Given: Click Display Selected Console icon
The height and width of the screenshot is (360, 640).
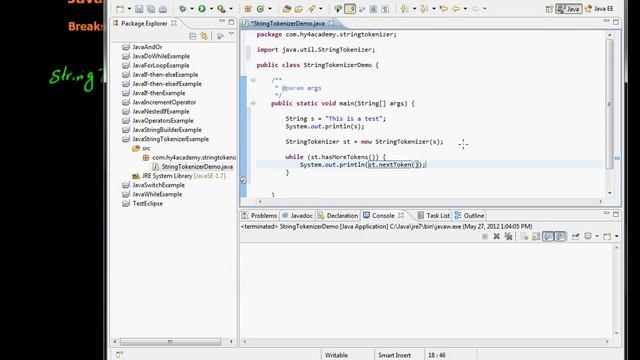Looking at the screenshot, I should pyautogui.click(x=588, y=236).
